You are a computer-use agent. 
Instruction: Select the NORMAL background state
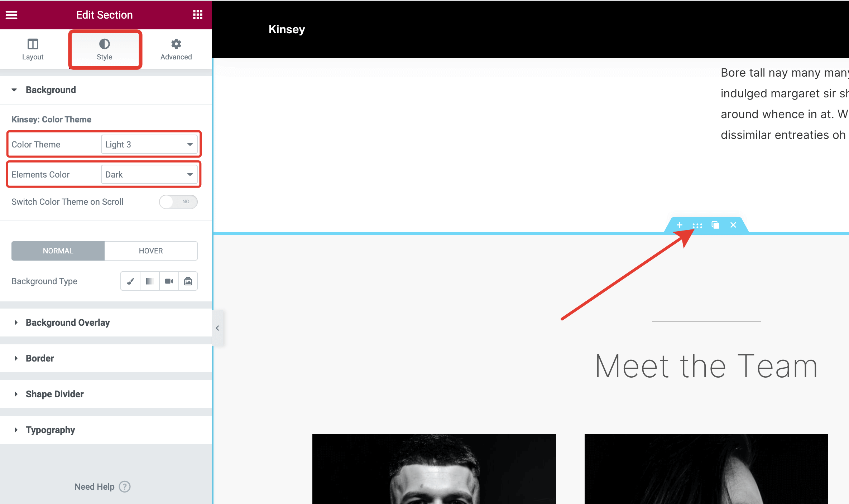coord(58,251)
